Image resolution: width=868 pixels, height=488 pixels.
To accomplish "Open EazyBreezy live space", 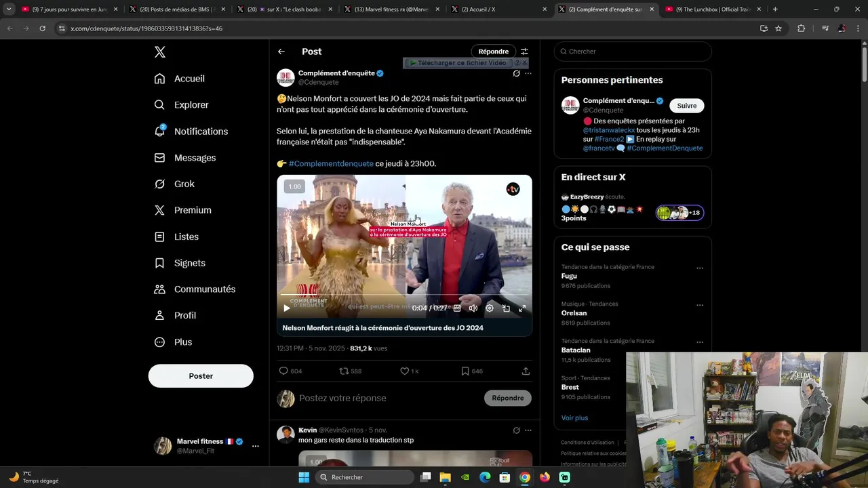I will (633, 207).
